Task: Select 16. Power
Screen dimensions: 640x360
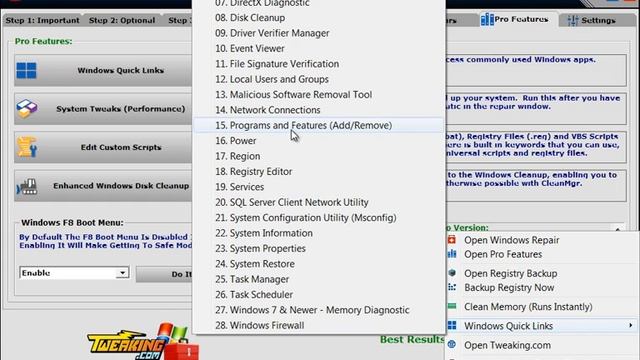Action: coord(318,141)
